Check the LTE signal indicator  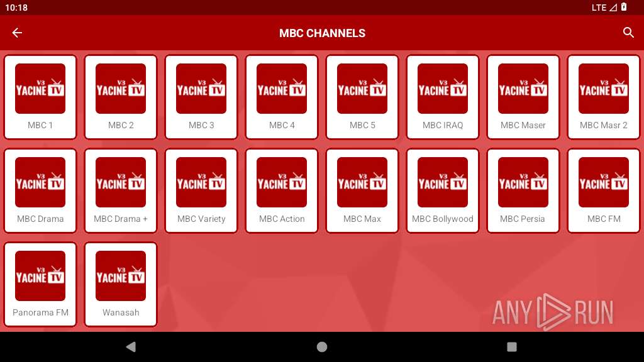coord(604,8)
